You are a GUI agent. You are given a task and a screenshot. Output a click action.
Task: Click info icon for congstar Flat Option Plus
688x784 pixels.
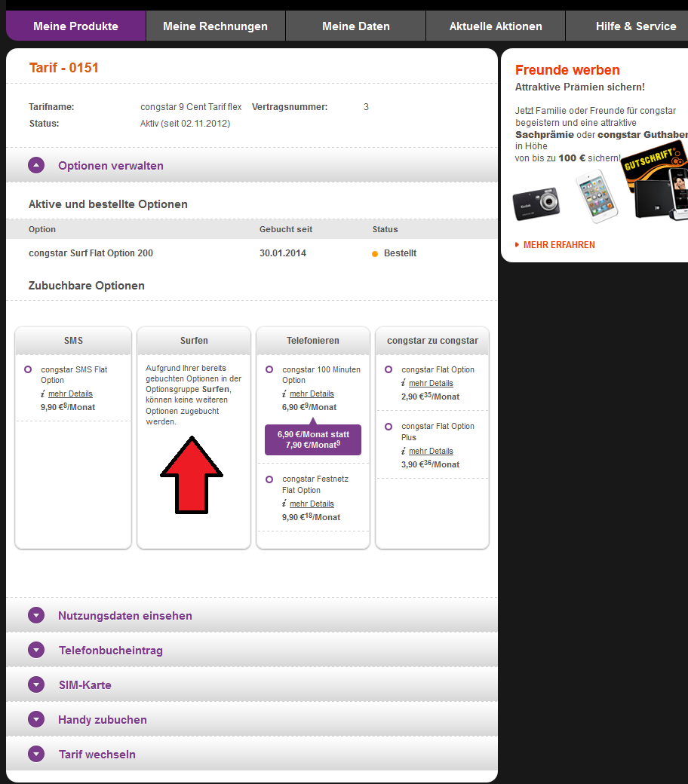click(404, 451)
